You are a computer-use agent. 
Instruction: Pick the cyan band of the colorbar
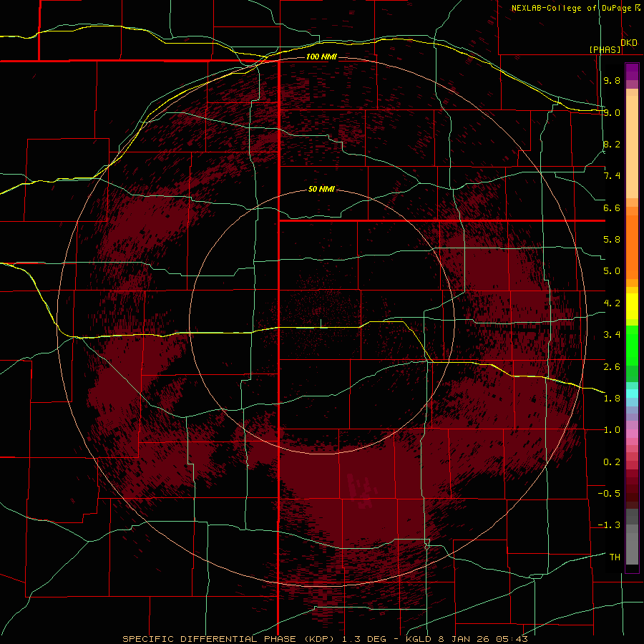[x=632, y=394]
